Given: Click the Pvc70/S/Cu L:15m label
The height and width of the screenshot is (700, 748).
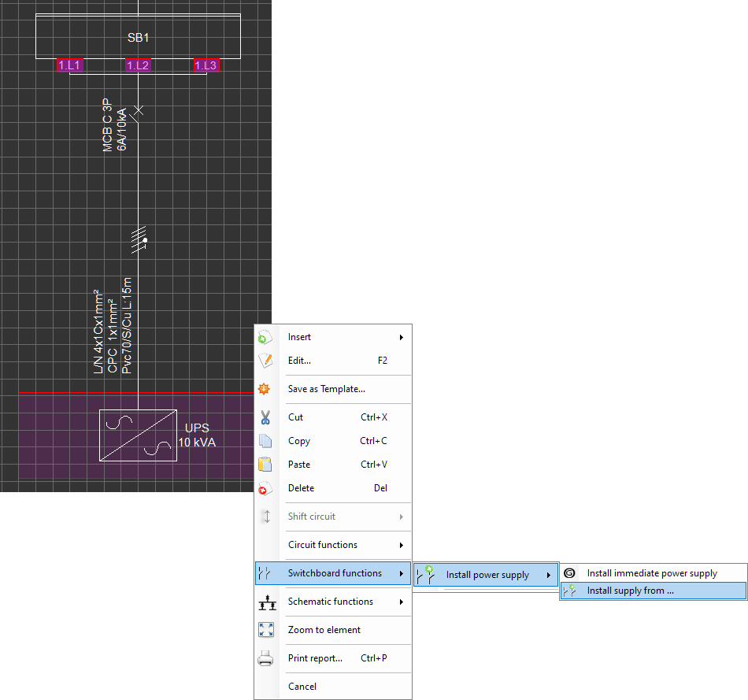Looking at the screenshot, I should coord(127,325).
